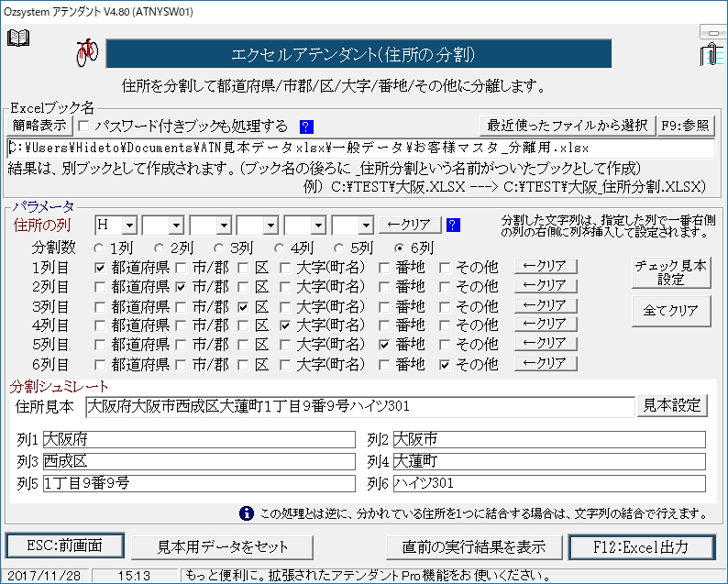This screenshot has width=728, height=584.
Task: Click ←クリア for row 3列目
Action: pyautogui.click(x=546, y=306)
